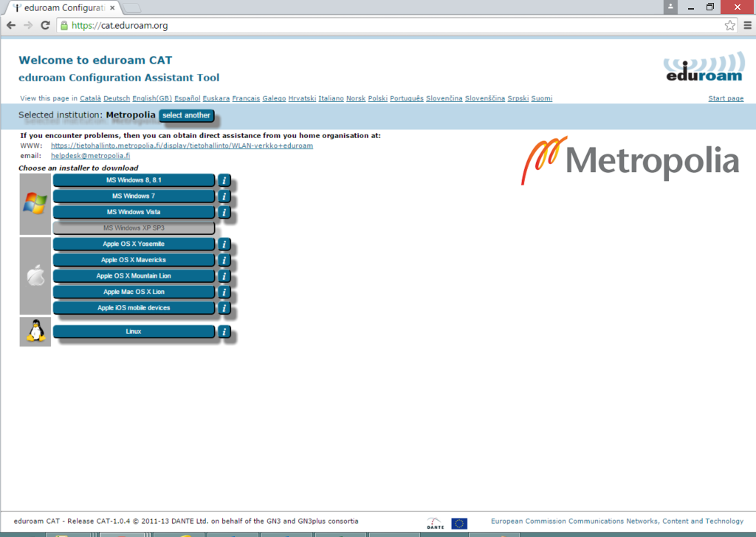The height and width of the screenshot is (537, 756).
Task: Download Apple OS X Yosemite installer
Action: click(134, 244)
